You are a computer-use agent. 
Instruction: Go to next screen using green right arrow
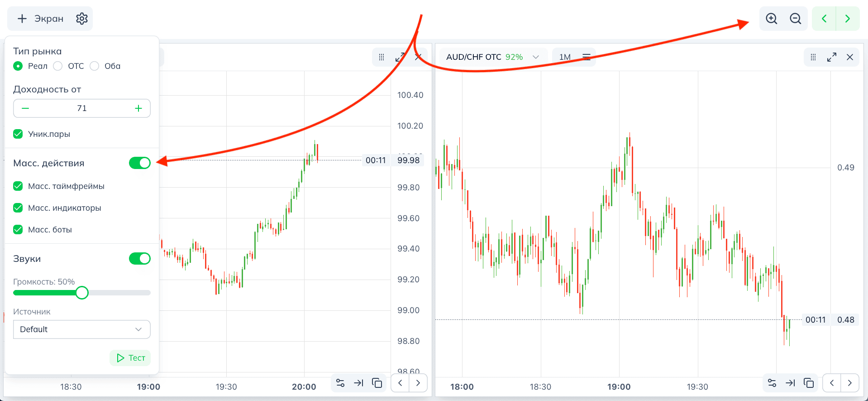coord(847,19)
